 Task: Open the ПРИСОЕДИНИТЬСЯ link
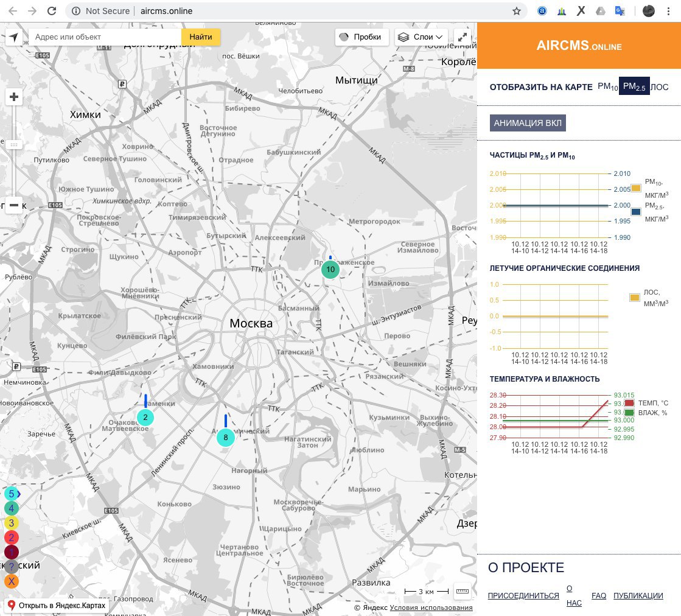(x=523, y=595)
